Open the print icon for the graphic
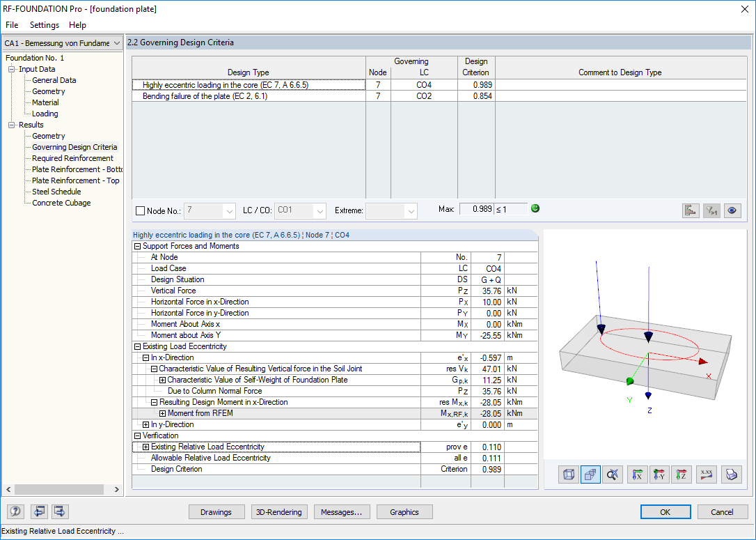This screenshot has width=756, height=540. point(732,475)
